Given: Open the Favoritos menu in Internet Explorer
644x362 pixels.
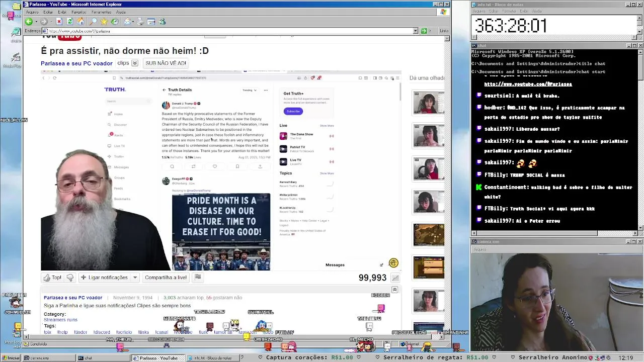Looking at the screenshot, I should [78, 12].
